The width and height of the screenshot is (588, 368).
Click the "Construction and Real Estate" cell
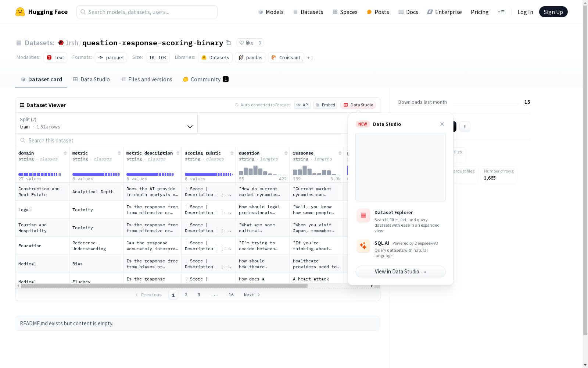[42, 192]
